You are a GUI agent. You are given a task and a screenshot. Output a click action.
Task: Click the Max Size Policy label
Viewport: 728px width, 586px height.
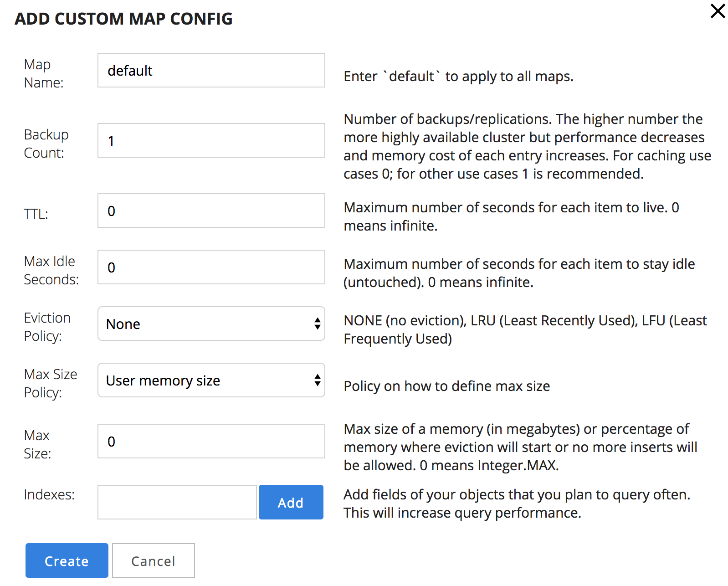51,383
